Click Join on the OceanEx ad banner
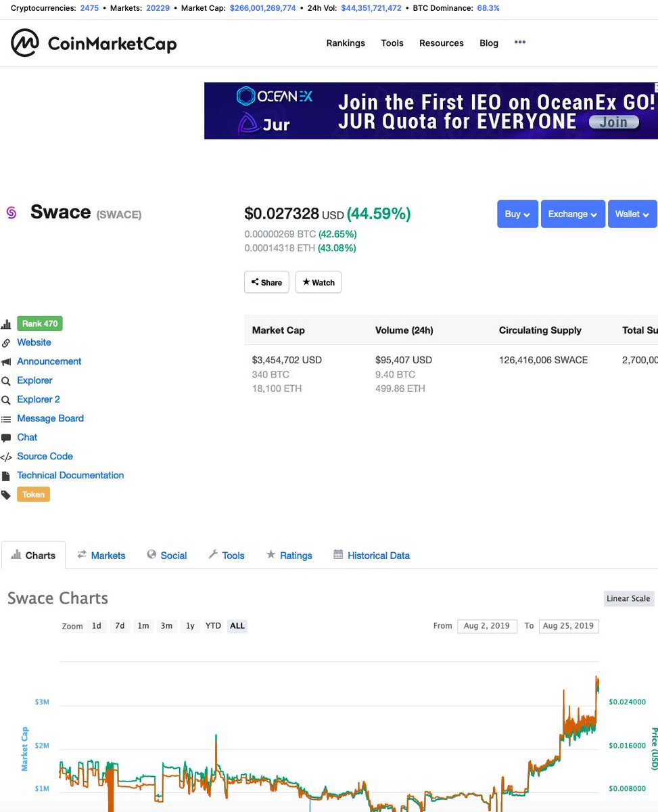This screenshot has width=658, height=812. point(613,122)
